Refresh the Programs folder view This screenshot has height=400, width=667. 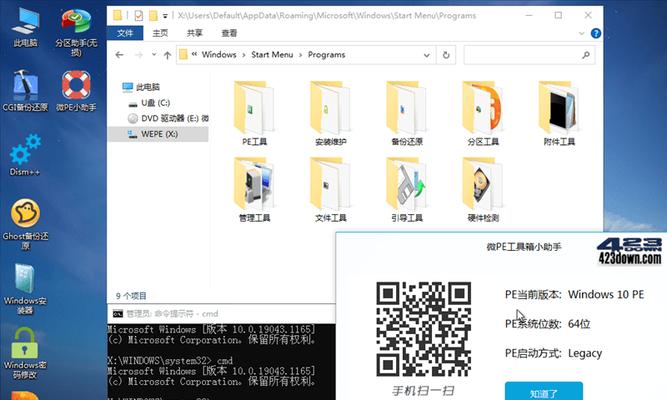(x=446, y=55)
